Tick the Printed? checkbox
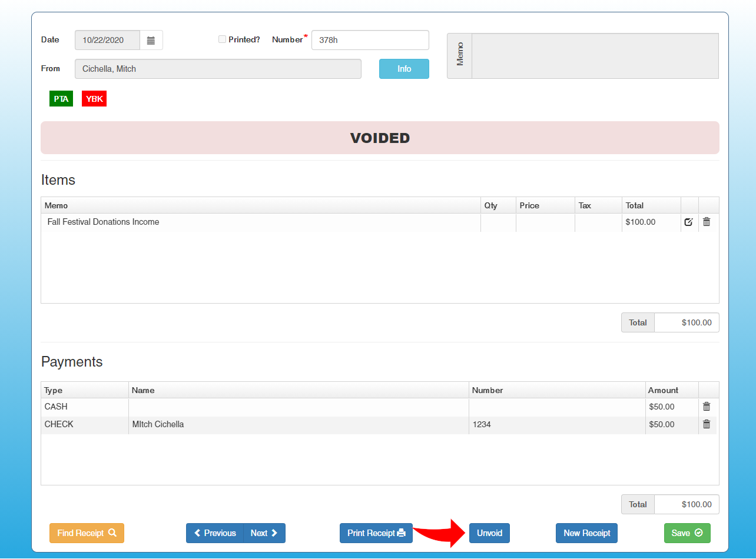The width and height of the screenshot is (756, 559). coord(222,39)
